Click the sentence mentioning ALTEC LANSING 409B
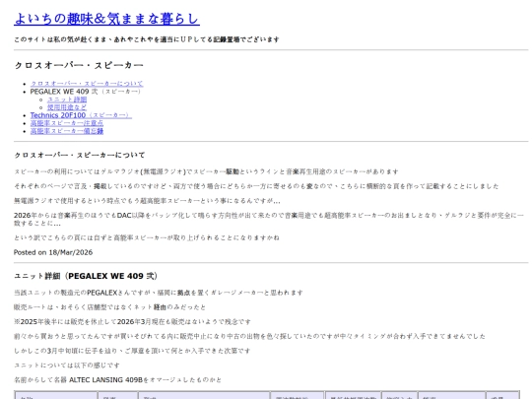The image size is (532, 399). click(118, 380)
